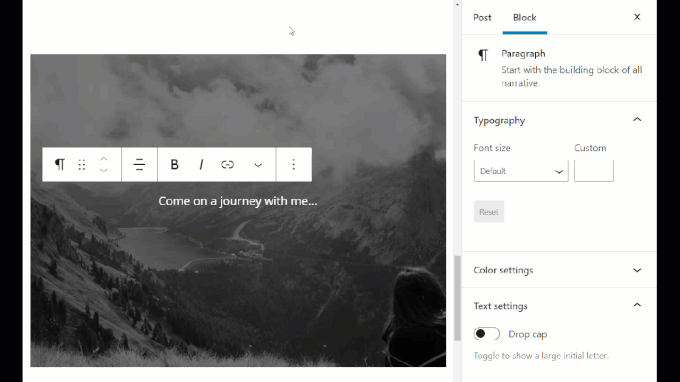Click the Custom font size input field
This screenshot has width=680, height=382.
594,171
